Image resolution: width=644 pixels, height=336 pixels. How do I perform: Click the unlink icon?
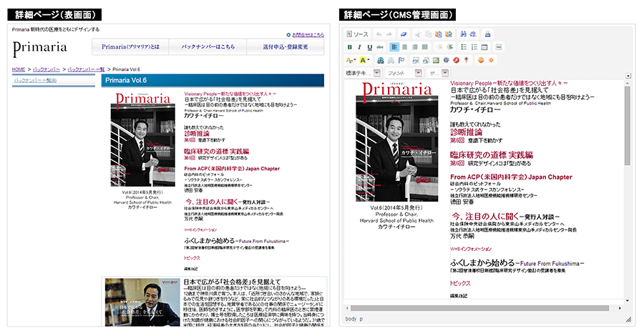[391, 60]
